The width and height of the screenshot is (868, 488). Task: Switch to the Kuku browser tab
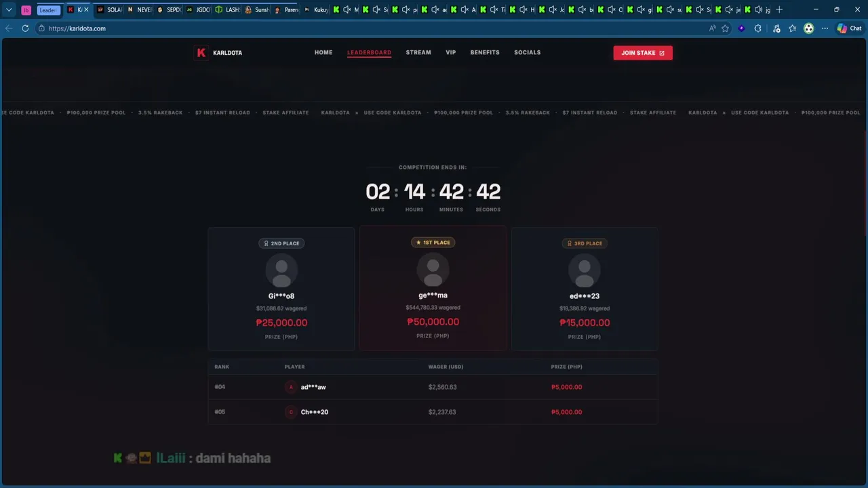tap(315, 9)
